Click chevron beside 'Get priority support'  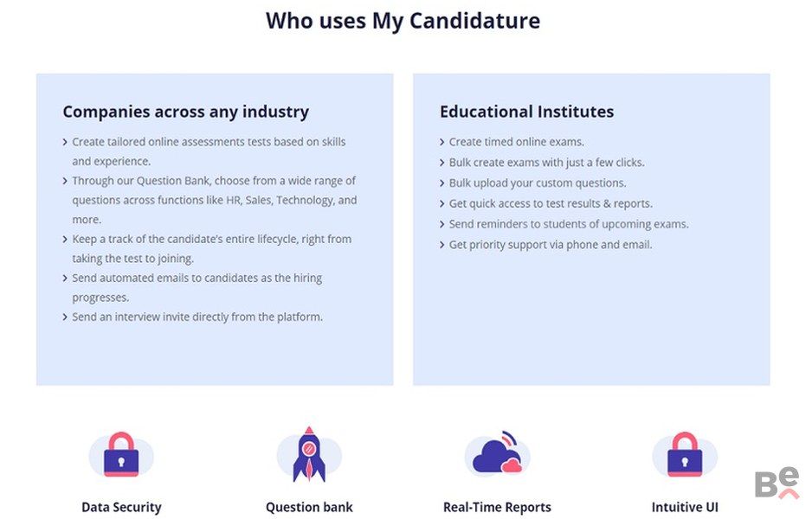[442, 245]
